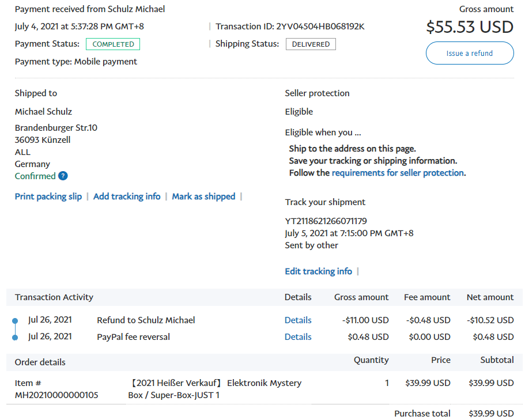Click the Confirmed address help icon
This screenshot has width=525, height=420.
click(x=63, y=176)
